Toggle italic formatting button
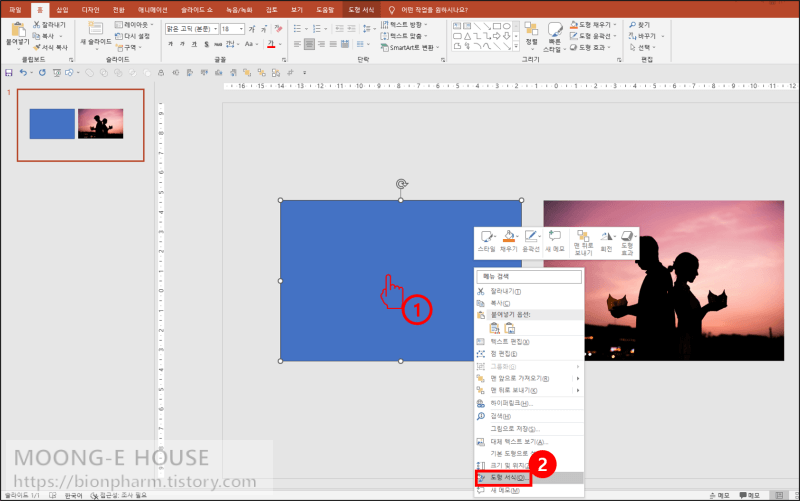This screenshot has width=800, height=501. [x=182, y=44]
